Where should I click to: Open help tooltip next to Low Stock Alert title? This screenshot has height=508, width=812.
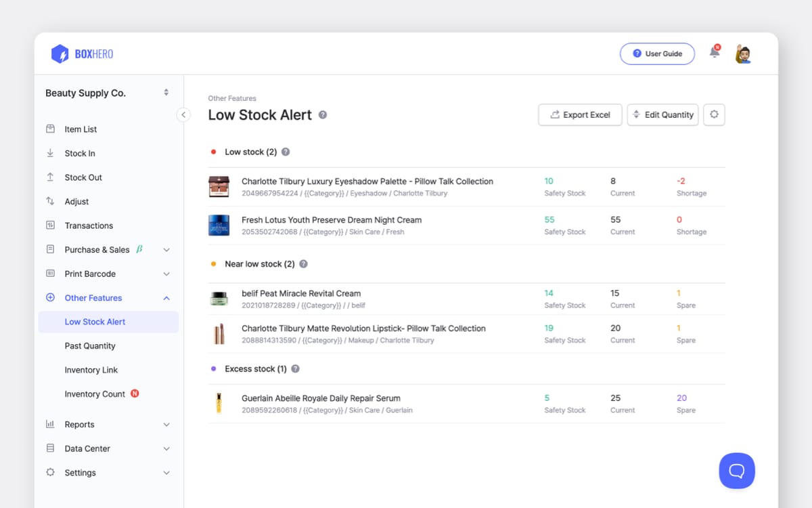[323, 114]
